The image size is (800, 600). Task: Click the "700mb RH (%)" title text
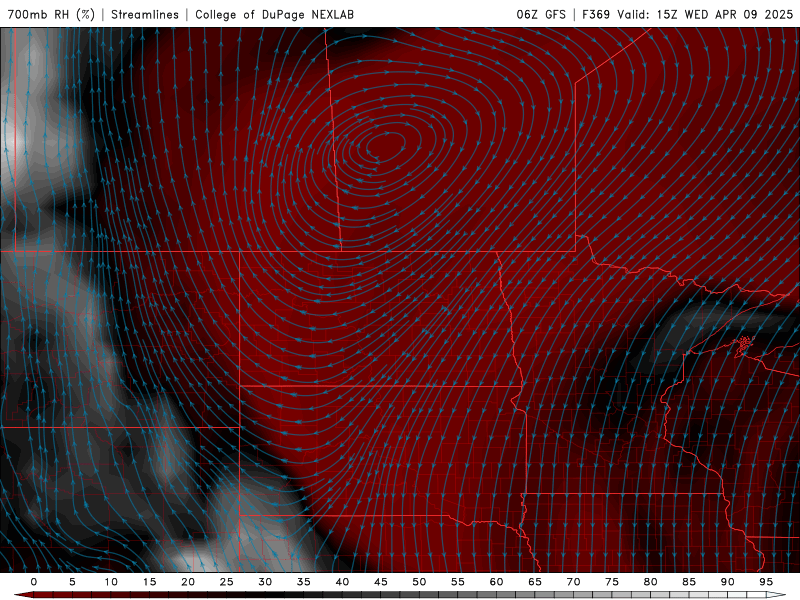(x=52, y=14)
